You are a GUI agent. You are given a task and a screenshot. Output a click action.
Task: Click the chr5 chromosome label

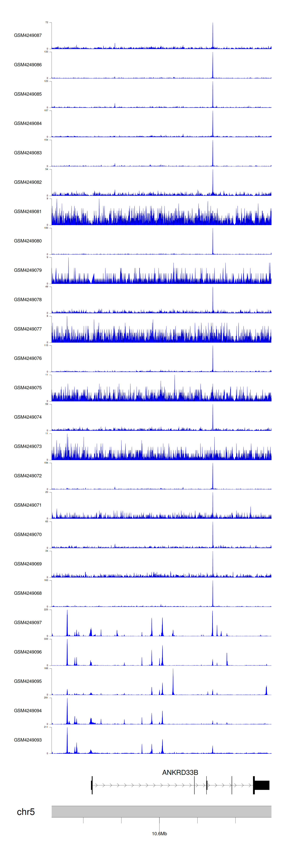[26, 812]
